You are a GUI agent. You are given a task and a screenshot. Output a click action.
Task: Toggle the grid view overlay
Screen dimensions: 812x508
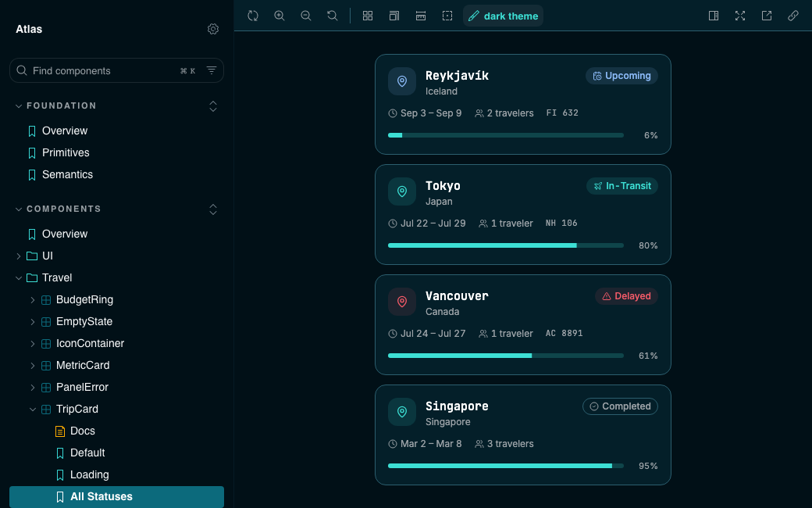click(368, 16)
